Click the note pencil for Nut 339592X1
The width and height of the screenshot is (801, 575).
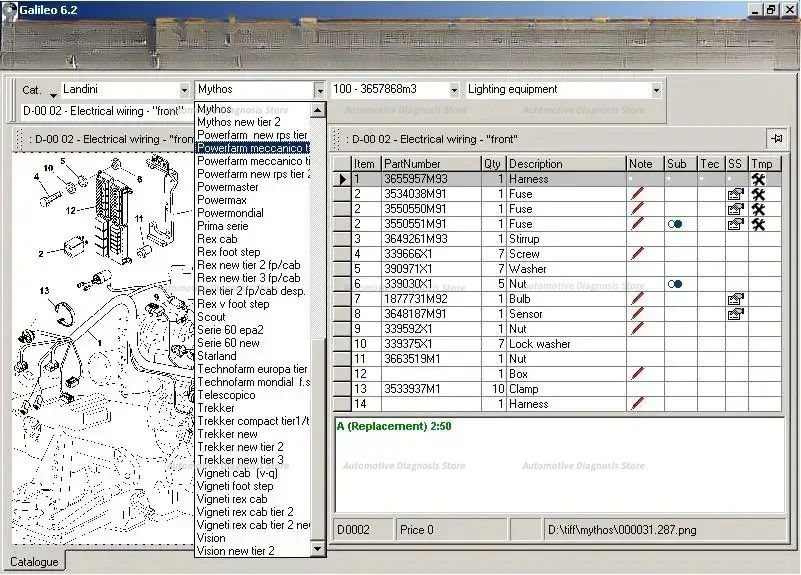637,329
